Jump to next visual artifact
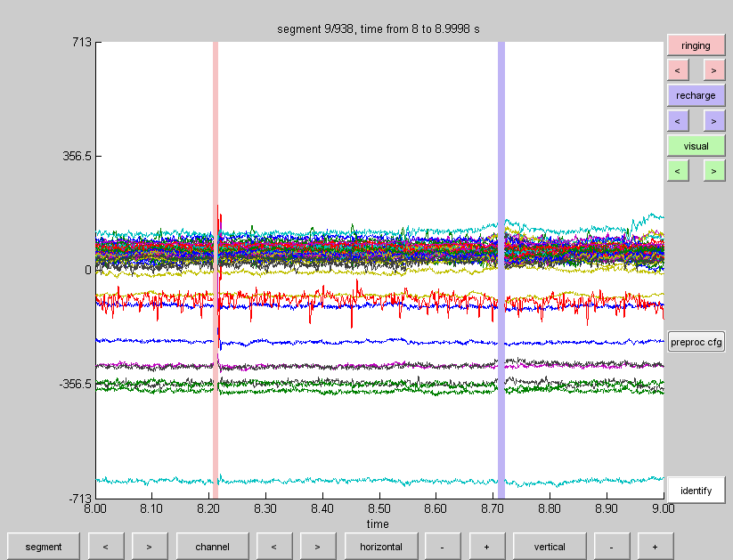The height and width of the screenshot is (560, 733). point(713,171)
